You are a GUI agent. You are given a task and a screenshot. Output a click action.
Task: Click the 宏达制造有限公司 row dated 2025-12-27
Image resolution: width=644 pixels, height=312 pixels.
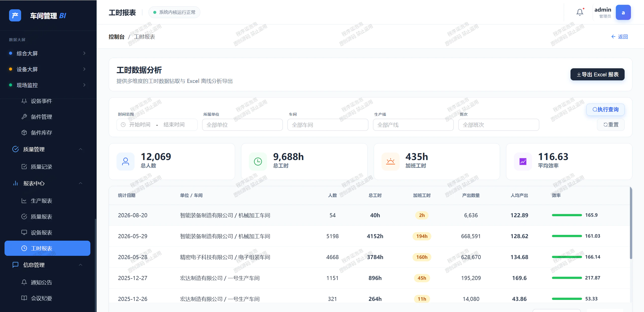(x=369, y=278)
